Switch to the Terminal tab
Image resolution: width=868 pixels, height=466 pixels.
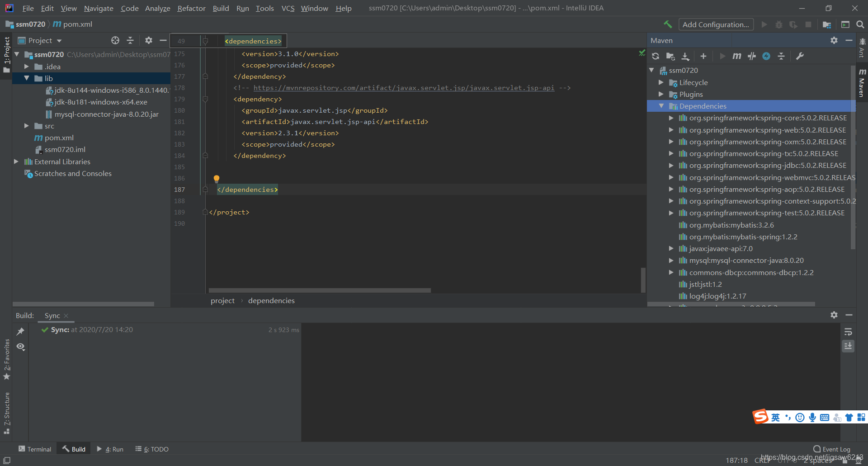(x=35, y=449)
